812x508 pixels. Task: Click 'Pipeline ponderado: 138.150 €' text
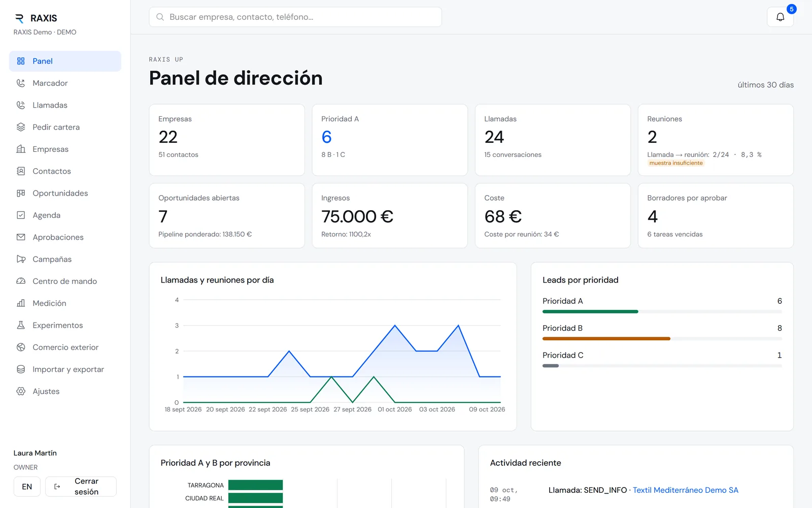[205, 234]
